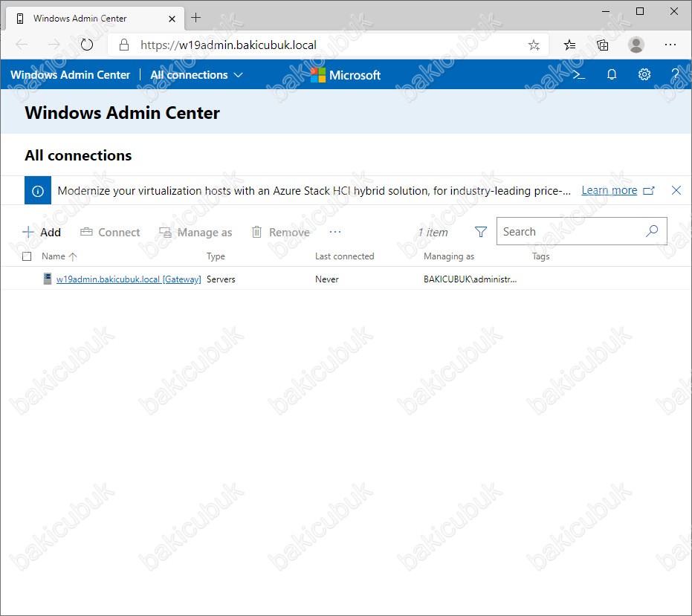Open browser profile avatar

point(636,45)
